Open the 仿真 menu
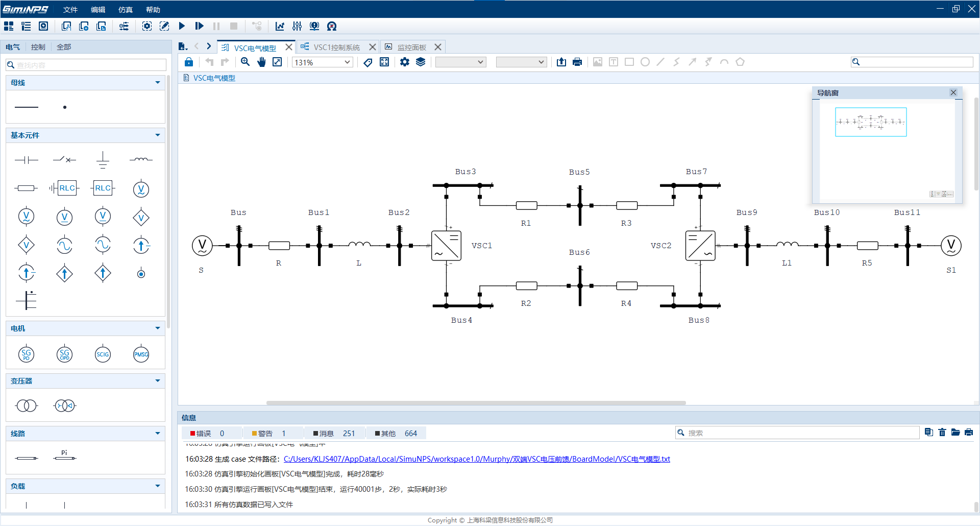 click(126, 10)
